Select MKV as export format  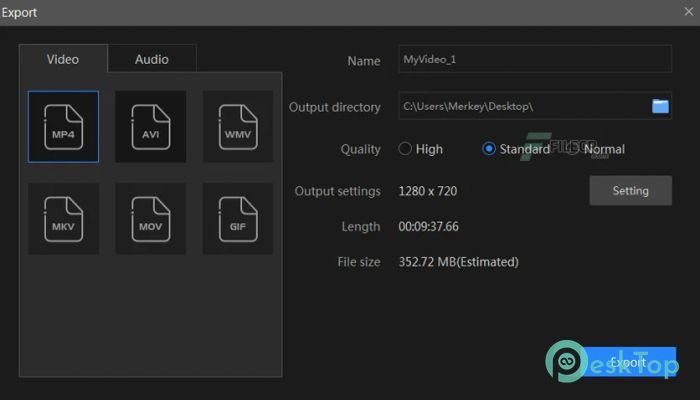63,219
